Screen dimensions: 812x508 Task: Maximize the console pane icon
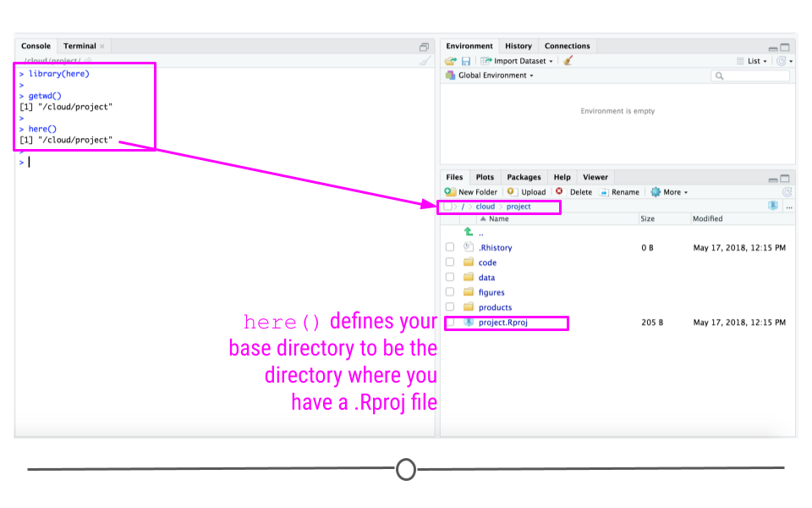pyautogui.click(x=424, y=47)
